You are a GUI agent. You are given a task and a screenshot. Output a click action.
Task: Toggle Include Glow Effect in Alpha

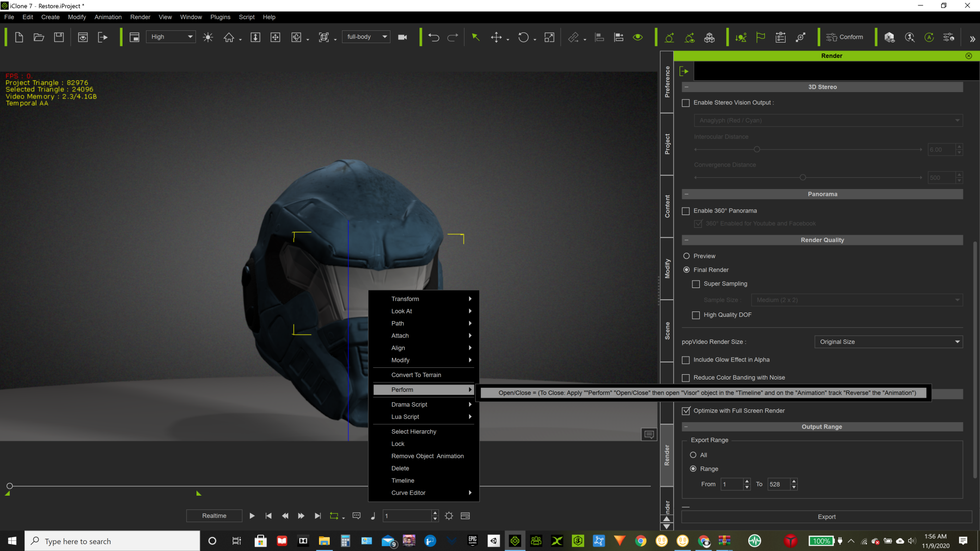pos(686,360)
